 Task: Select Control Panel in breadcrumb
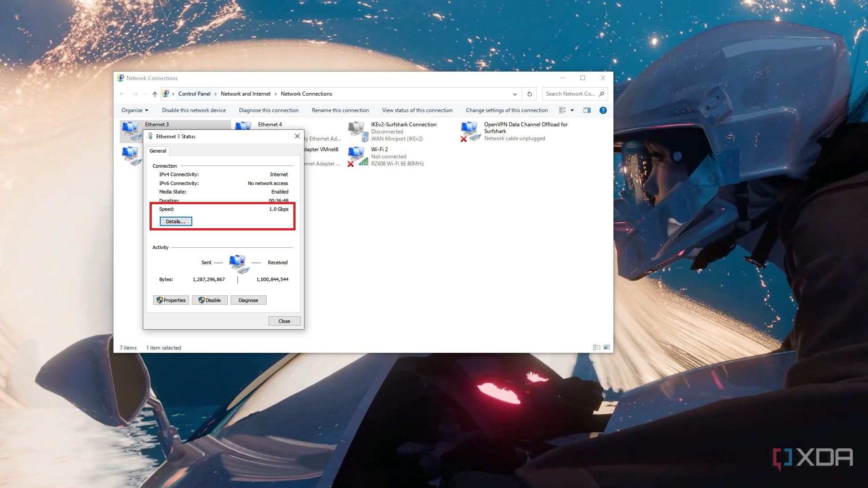tap(194, 94)
